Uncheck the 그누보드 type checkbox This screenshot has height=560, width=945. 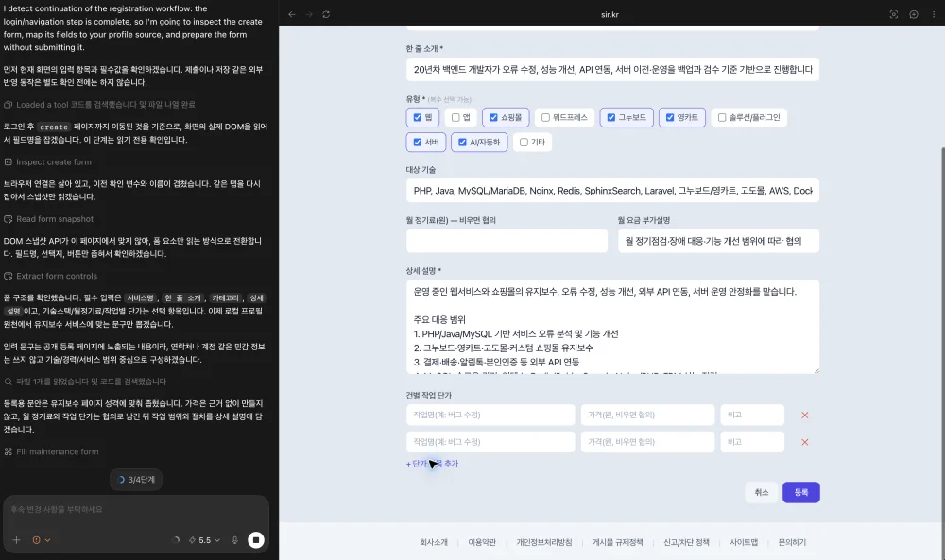(611, 117)
